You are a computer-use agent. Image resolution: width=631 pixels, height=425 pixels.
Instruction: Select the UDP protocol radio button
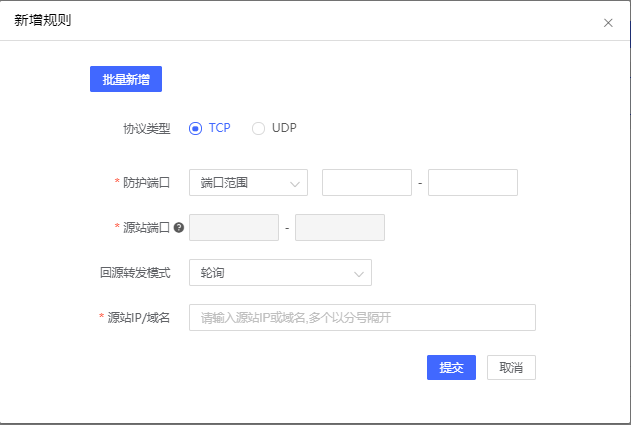pos(258,128)
